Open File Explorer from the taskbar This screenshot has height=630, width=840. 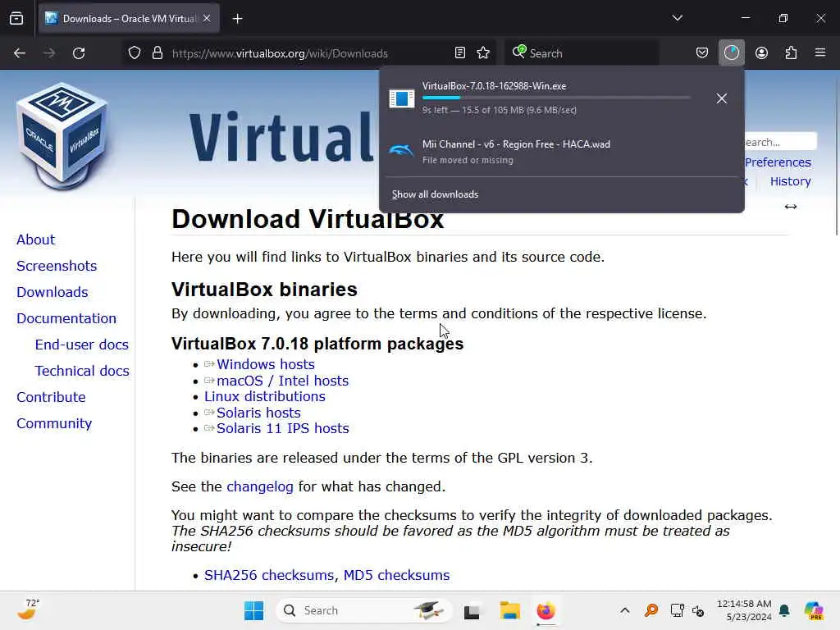click(509, 610)
